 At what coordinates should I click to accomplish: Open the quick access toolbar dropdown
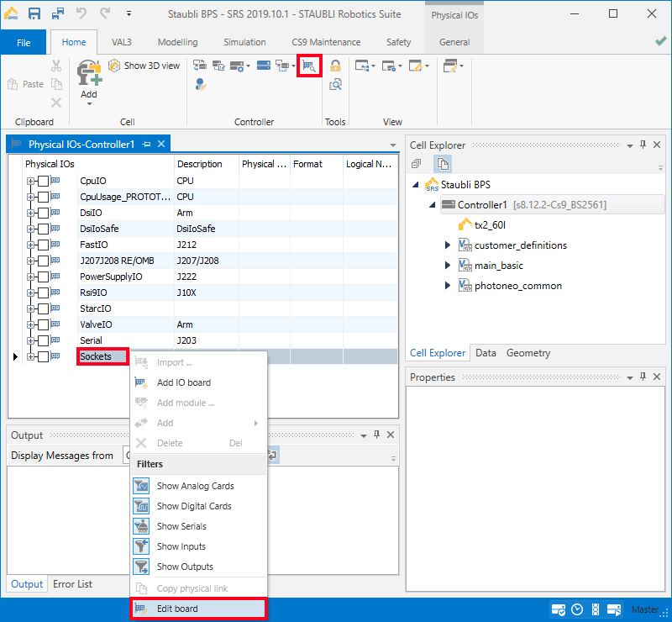(x=129, y=13)
